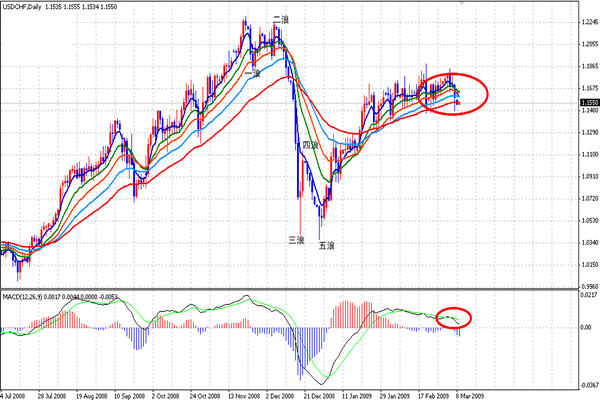This screenshot has height=400, width=600.
Task: Click the 8 Mar 2009 date label
Action: pos(470,396)
